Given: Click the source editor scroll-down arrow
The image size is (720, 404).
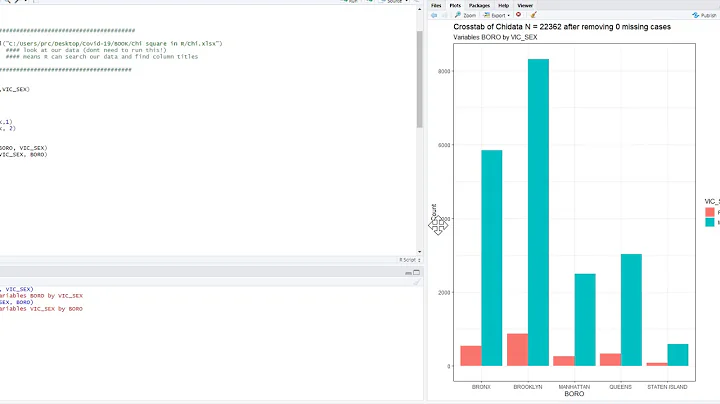Looking at the screenshot, I should (419, 252).
